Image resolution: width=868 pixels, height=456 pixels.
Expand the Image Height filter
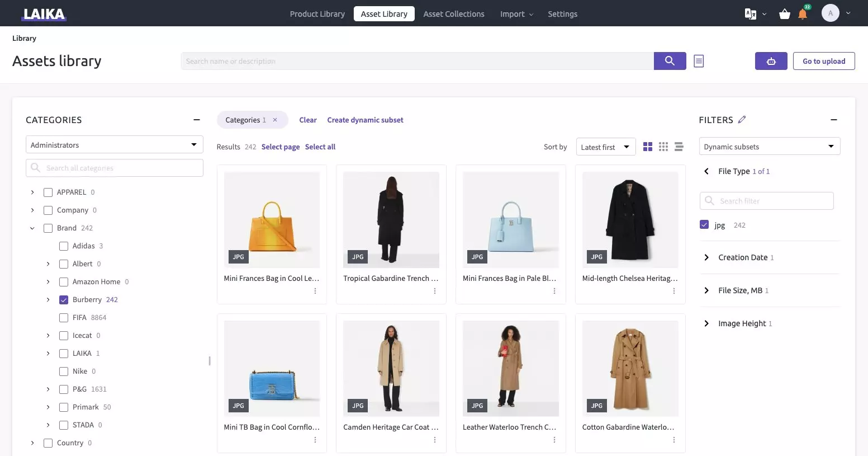pyautogui.click(x=706, y=323)
